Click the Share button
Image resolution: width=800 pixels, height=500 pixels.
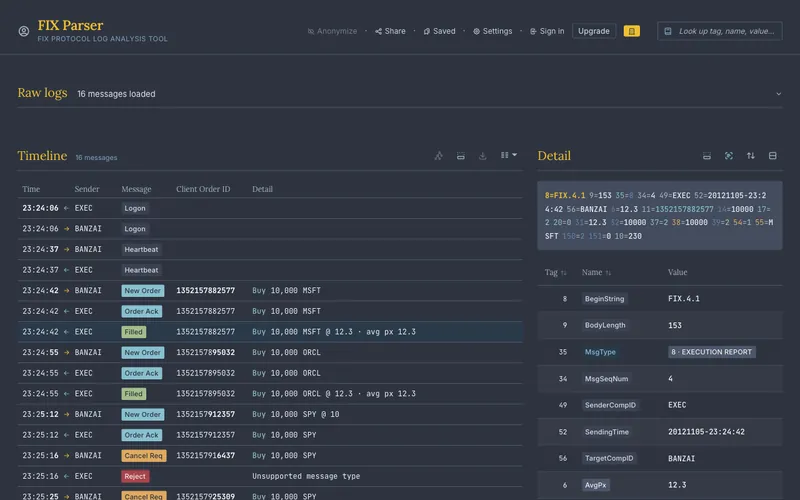(x=390, y=31)
